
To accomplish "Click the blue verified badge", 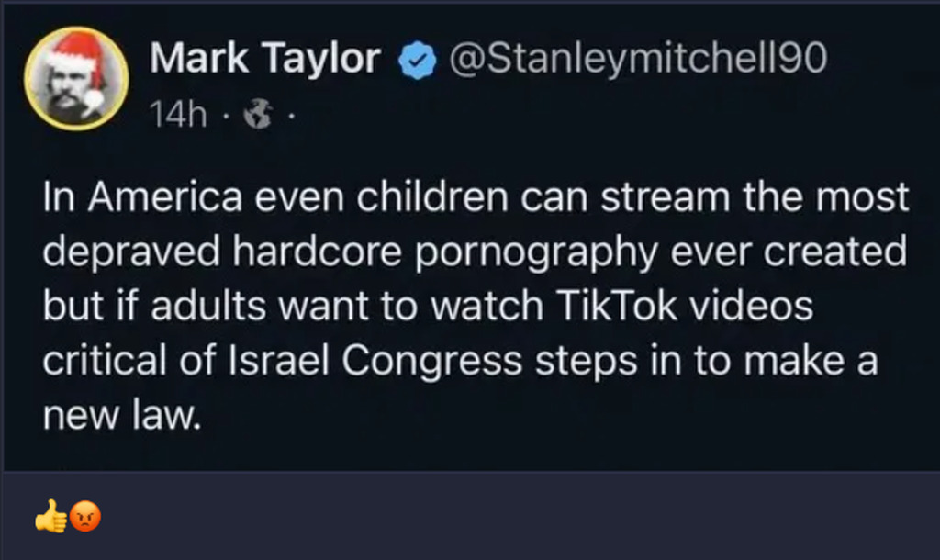I will click(x=417, y=62).
